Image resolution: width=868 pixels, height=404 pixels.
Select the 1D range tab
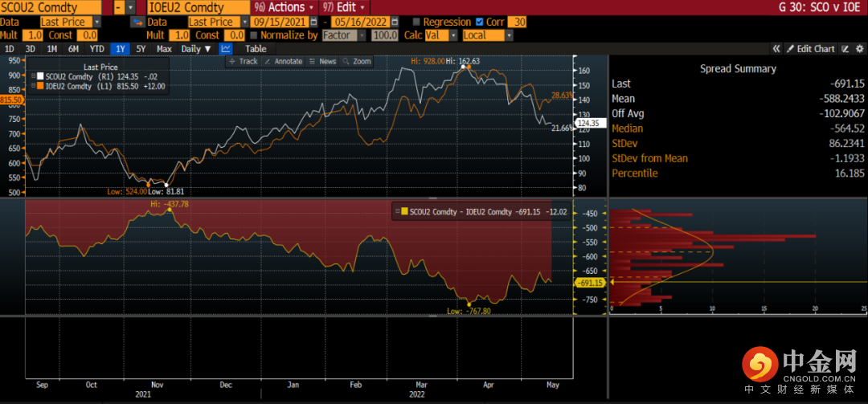click(10, 49)
